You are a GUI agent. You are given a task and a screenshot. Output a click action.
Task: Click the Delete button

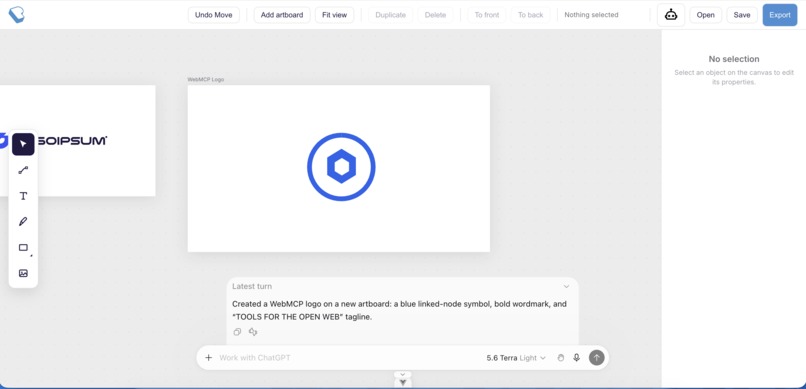(x=435, y=15)
